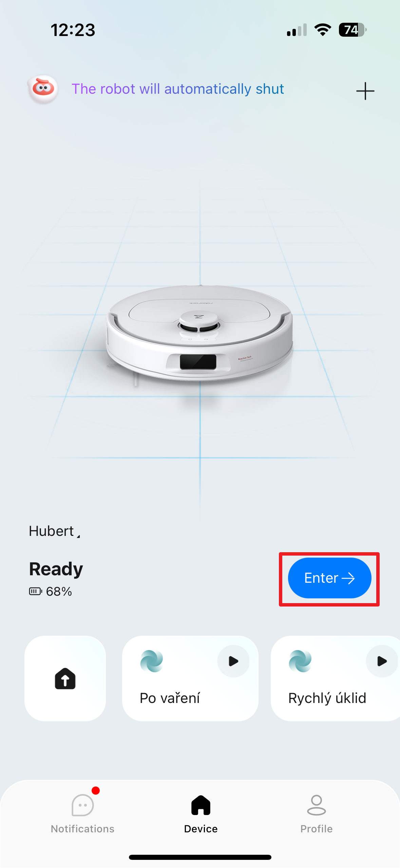Tap the swirl icon on Rychlý úklid
The image size is (400, 868).
click(300, 661)
